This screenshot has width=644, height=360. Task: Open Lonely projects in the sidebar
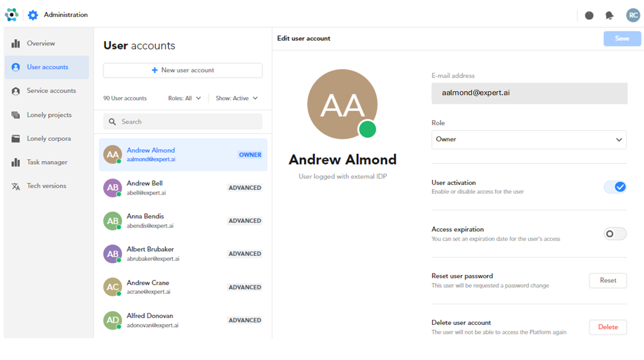pyautogui.click(x=49, y=115)
